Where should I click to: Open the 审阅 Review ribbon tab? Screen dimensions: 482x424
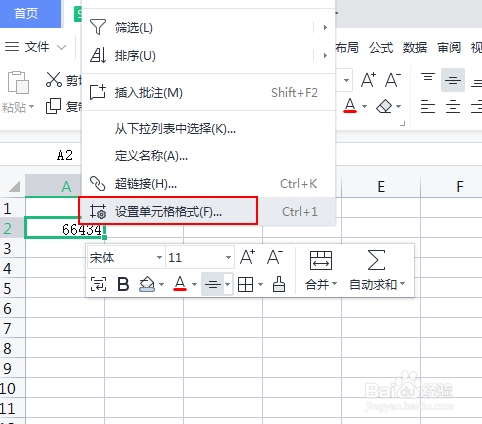point(449,48)
